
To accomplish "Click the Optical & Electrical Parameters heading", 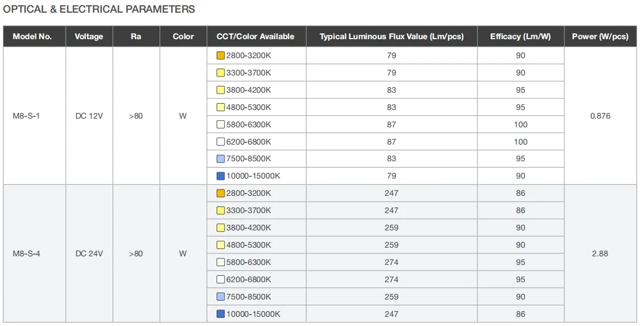I will (99, 9).
